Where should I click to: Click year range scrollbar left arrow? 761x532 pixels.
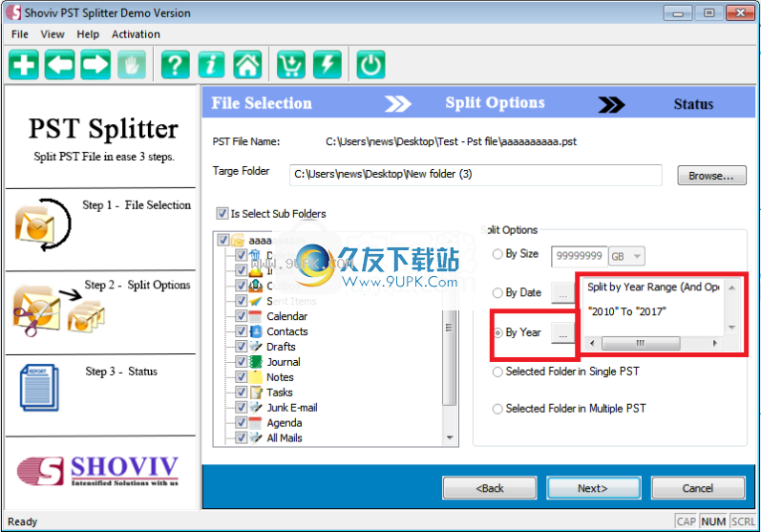(592, 343)
